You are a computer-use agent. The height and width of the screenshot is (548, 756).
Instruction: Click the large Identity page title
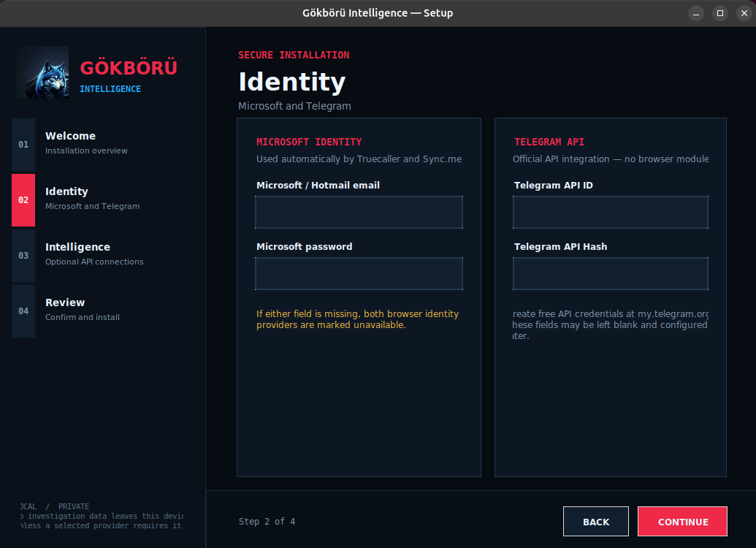click(291, 82)
